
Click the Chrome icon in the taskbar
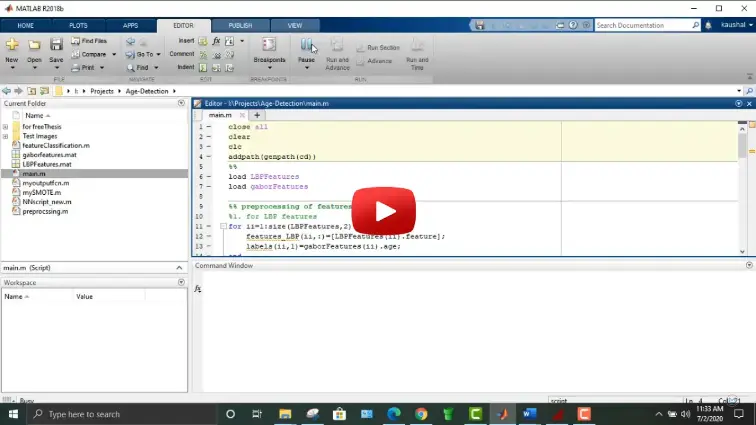(x=421, y=413)
